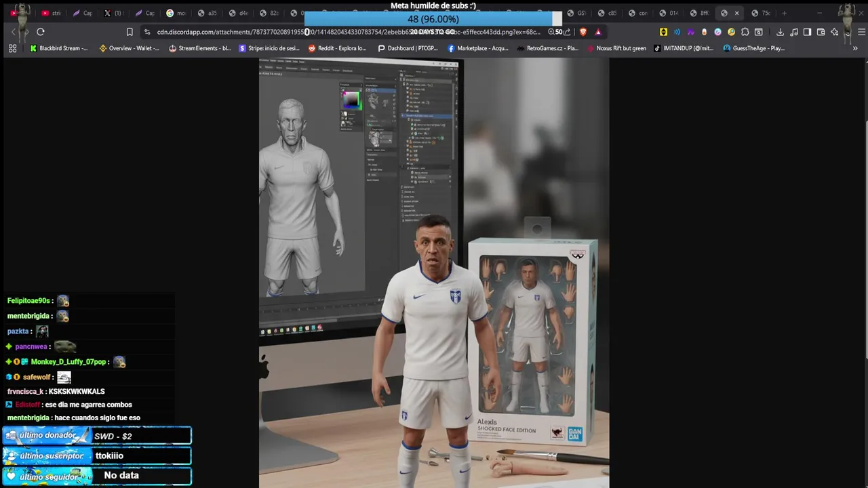Click the Brave Shields lion icon
868x488 pixels.
[583, 32]
